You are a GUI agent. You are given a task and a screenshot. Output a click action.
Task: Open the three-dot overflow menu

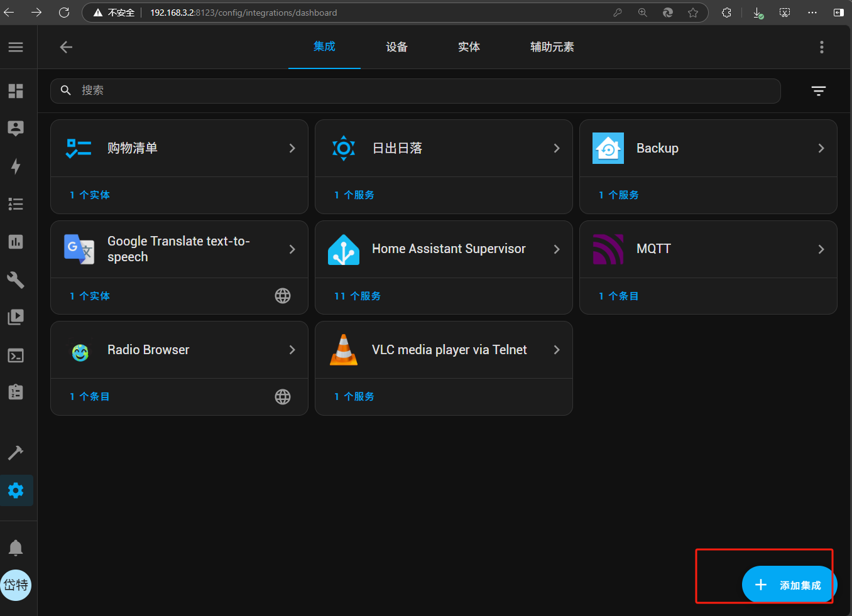[x=821, y=47]
